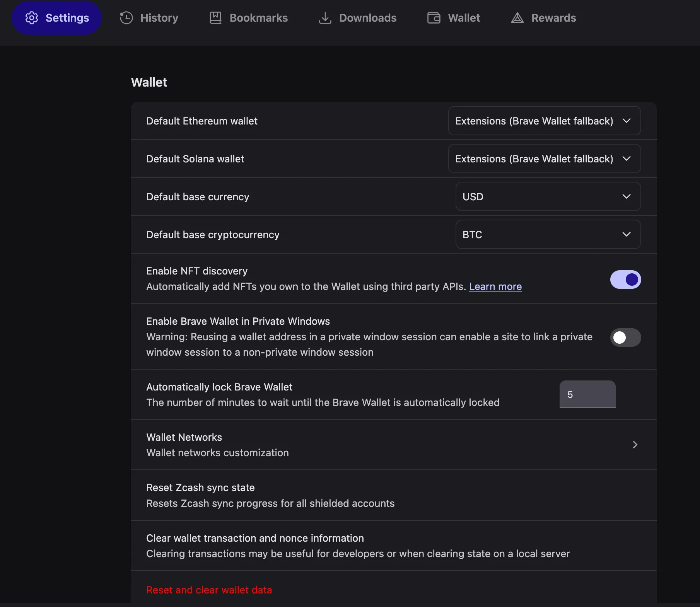This screenshot has height=607, width=700.
Task: Click the Downloads arrow icon
Action: point(325,18)
